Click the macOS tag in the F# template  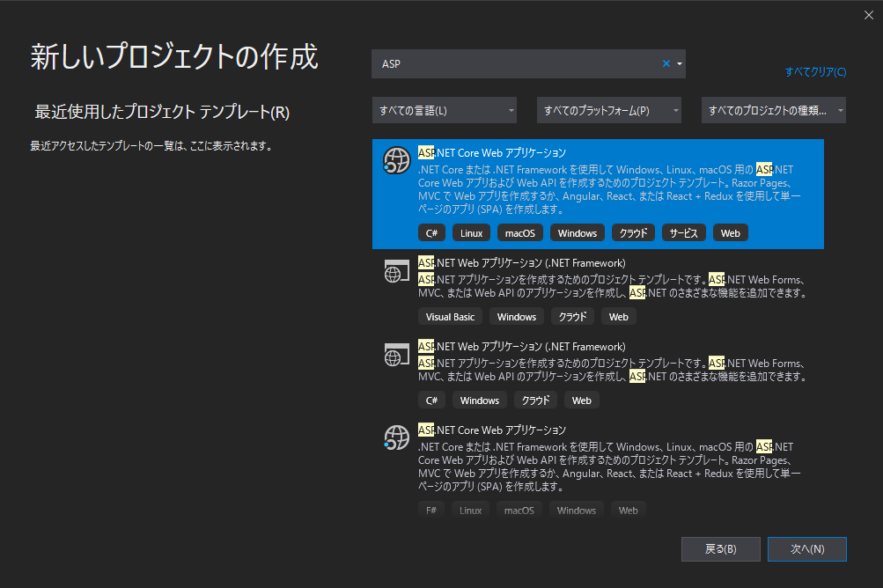[x=519, y=511]
